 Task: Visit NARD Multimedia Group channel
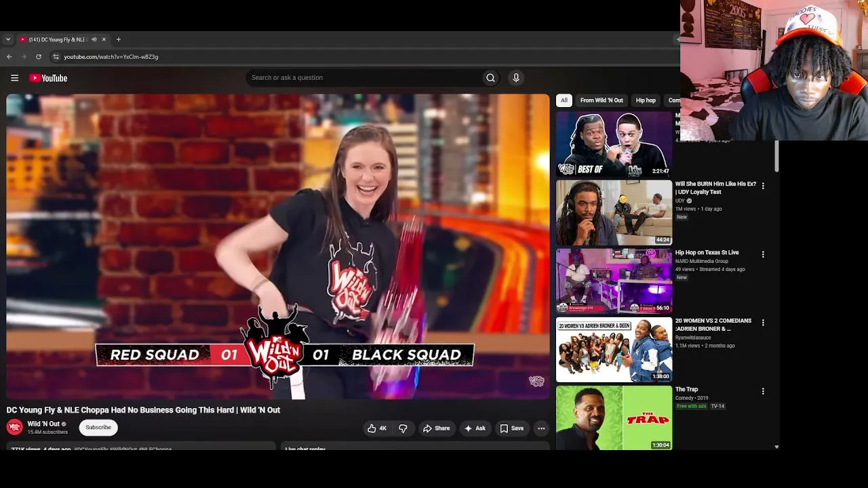point(702,261)
